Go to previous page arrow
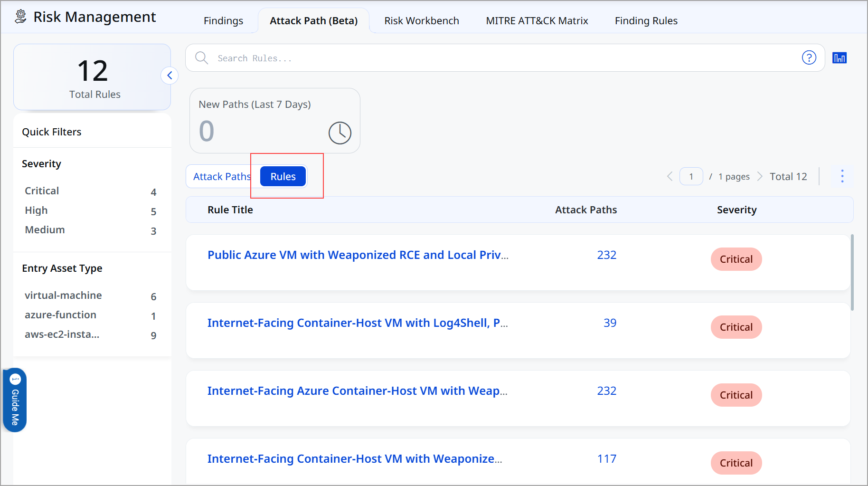 670,176
